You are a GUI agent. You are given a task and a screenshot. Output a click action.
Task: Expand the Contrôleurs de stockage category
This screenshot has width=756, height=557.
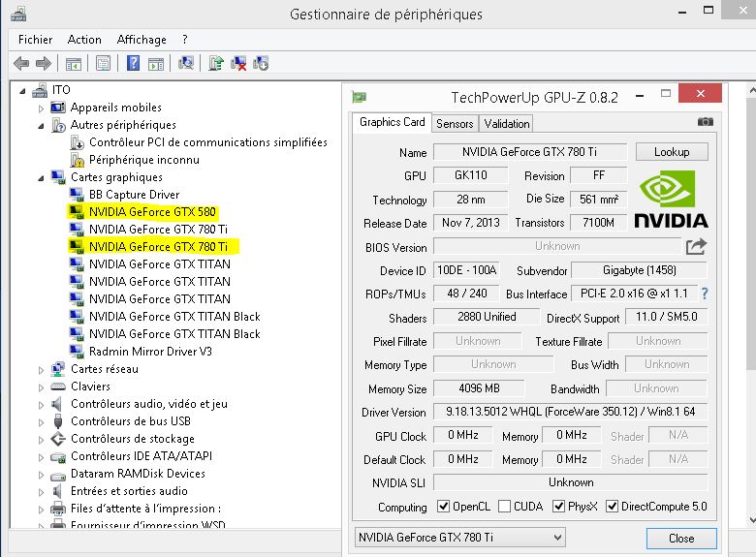[x=41, y=440]
